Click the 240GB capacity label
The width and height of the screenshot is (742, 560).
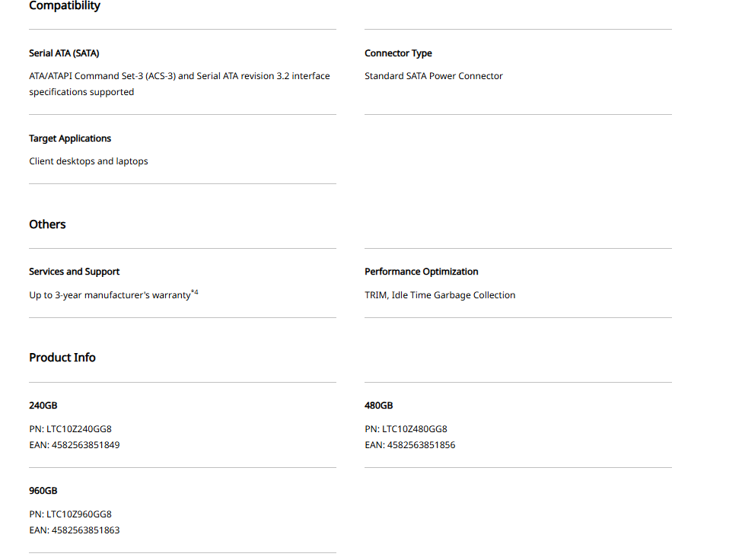coord(43,406)
